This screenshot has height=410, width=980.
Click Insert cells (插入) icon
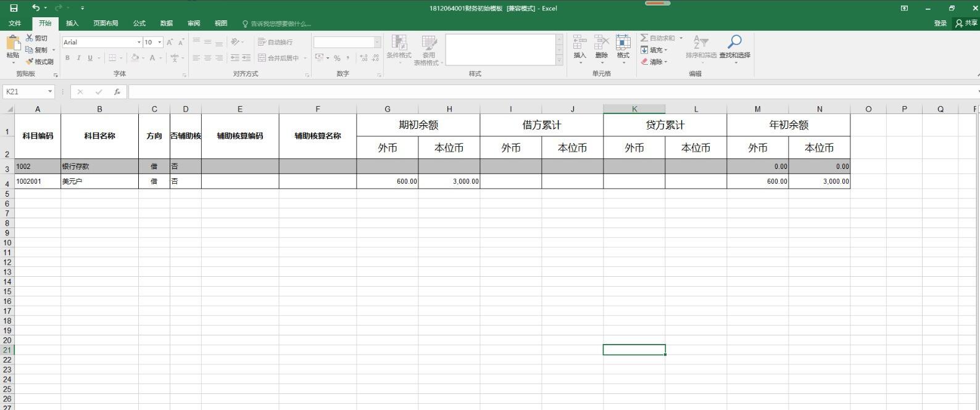pos(579,49)
